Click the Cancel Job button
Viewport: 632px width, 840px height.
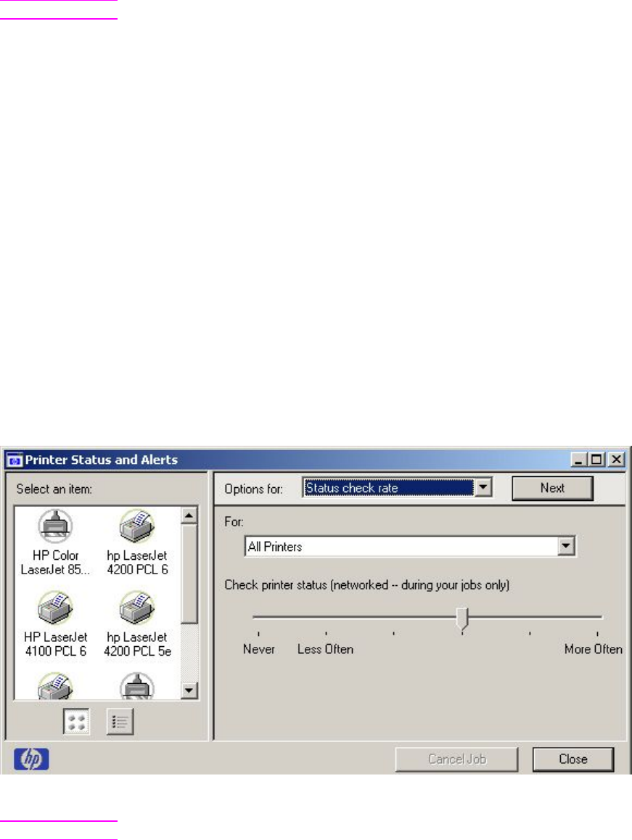click(457, 759)
